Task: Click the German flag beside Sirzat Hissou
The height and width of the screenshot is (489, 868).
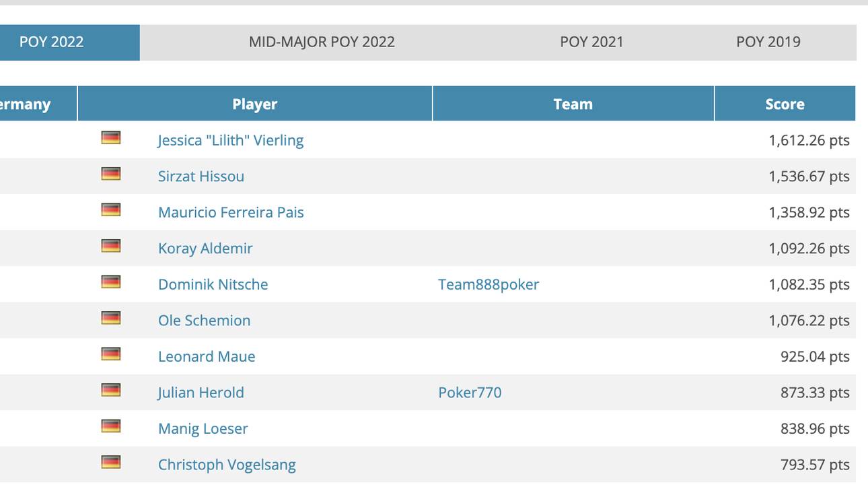Action: [x=110, y=174]
